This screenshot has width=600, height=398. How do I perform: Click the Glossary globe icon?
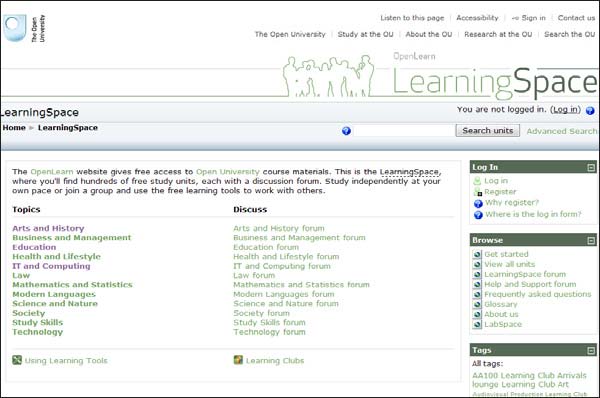pyautogui.click(x=477, y=304)
